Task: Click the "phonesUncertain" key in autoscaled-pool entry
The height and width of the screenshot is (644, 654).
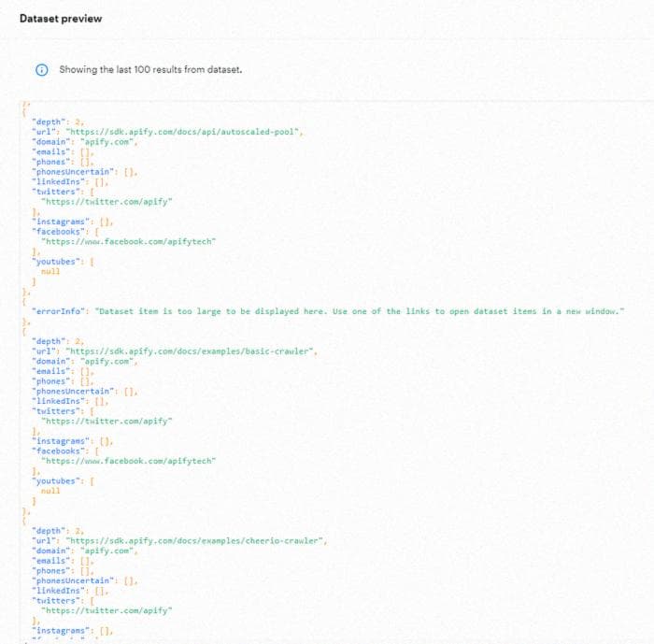Action: pos(73,172)
